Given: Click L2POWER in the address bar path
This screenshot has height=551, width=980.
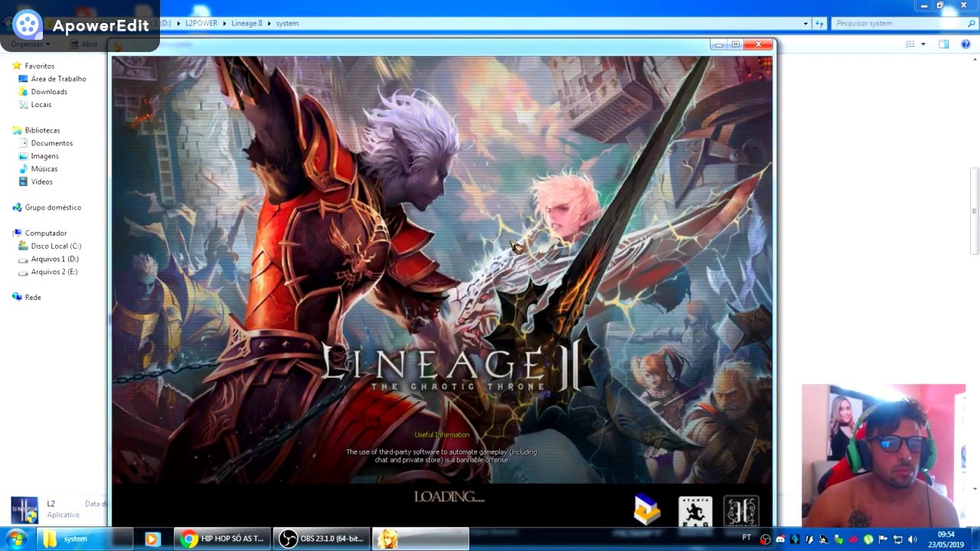Looking at the screenshot, I should (x=201, y=23).
